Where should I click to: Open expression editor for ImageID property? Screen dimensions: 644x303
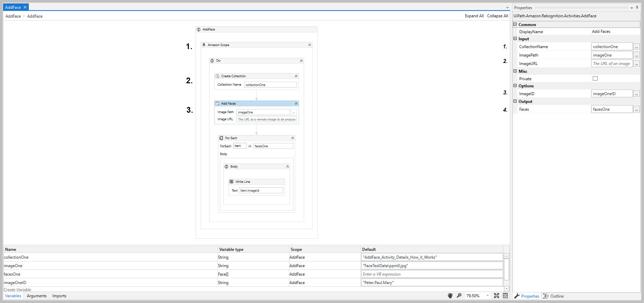pyautogui.click(x=637, y=94)
